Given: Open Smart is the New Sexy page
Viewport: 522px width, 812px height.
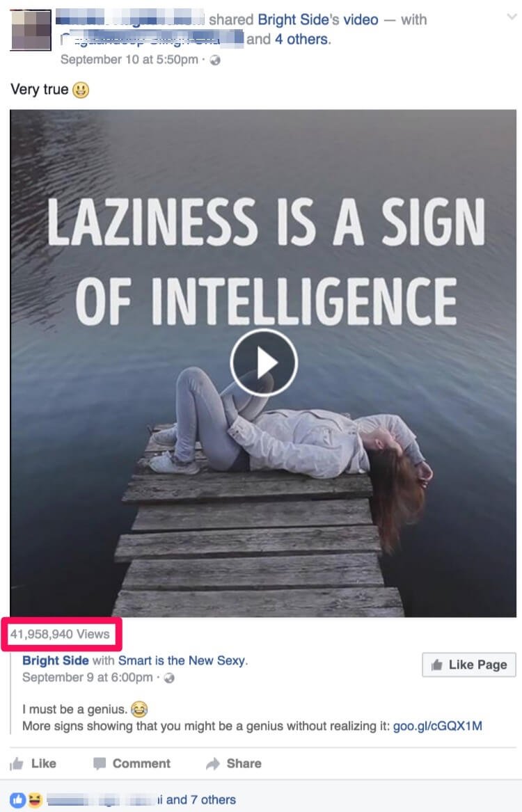Looking at the screenshot, I should (x=182, y=660).
